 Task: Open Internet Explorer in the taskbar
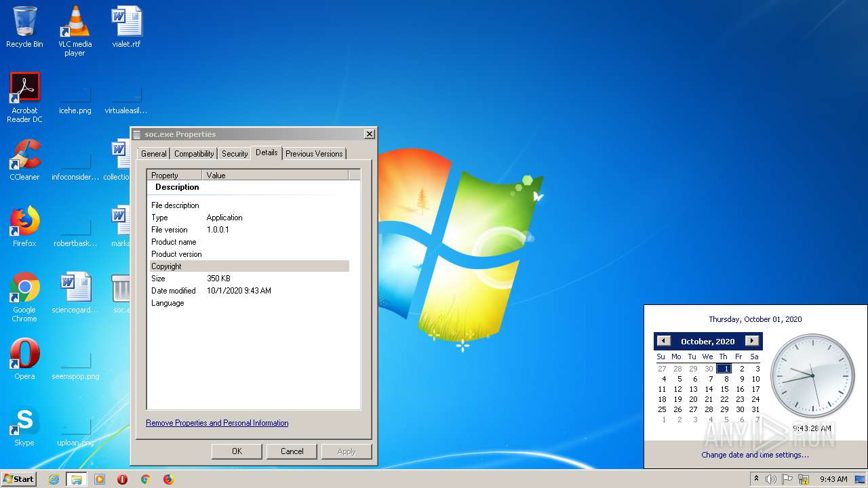click(x=54, y=479)
